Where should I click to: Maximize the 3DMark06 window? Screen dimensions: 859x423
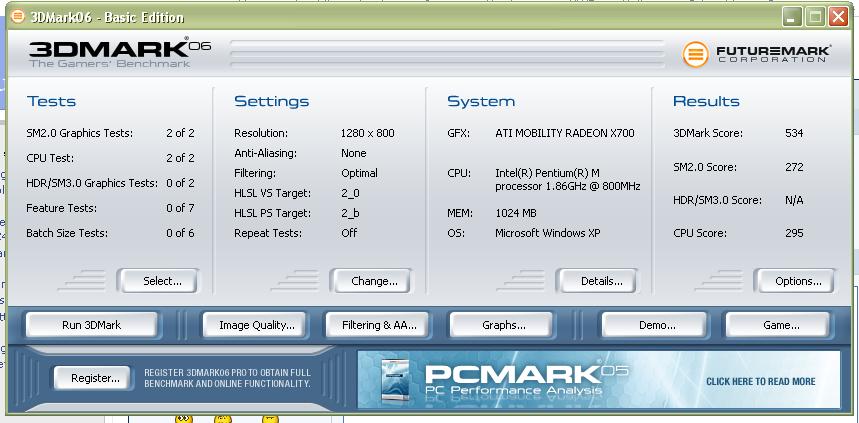coord(815,17)
